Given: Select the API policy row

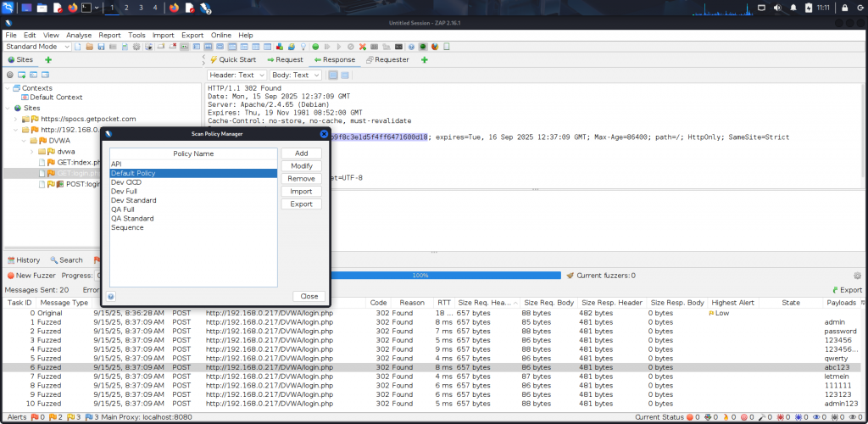Looking at the screenshot, I should [193, 165].
